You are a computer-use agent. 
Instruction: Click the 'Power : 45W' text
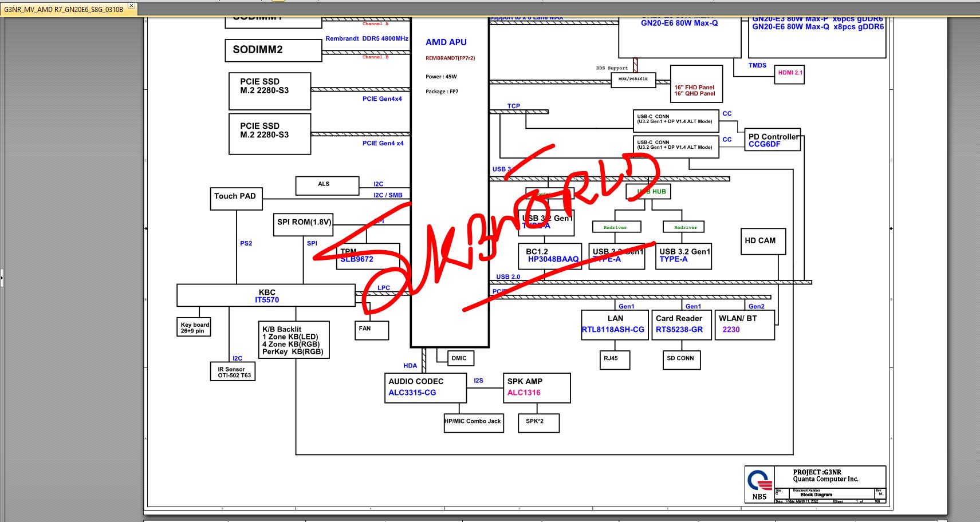pyautogui.click(x=441, y=77)
